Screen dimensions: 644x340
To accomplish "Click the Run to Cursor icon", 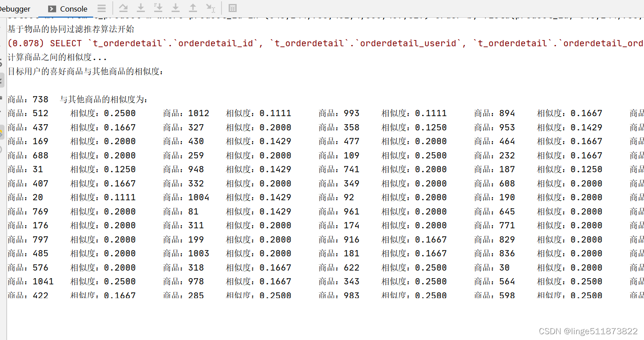I will (211, 8).
